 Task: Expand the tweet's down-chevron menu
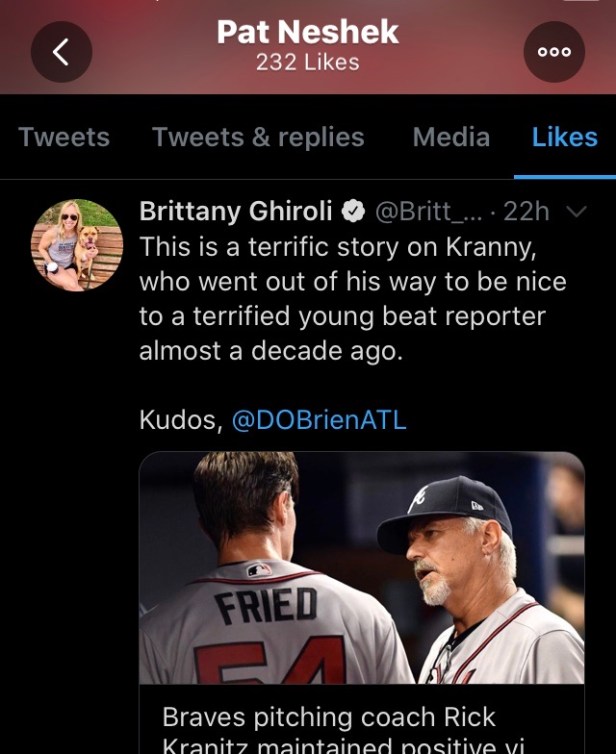575,212
